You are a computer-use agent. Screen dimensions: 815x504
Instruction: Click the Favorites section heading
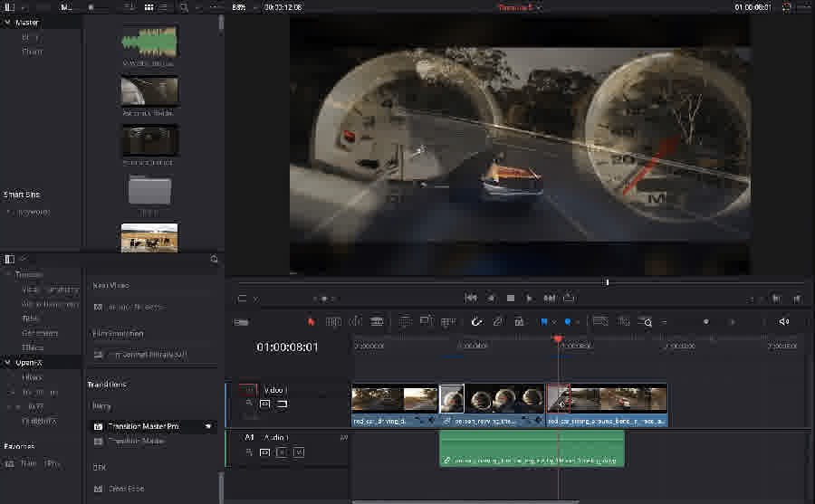(19, 446)
